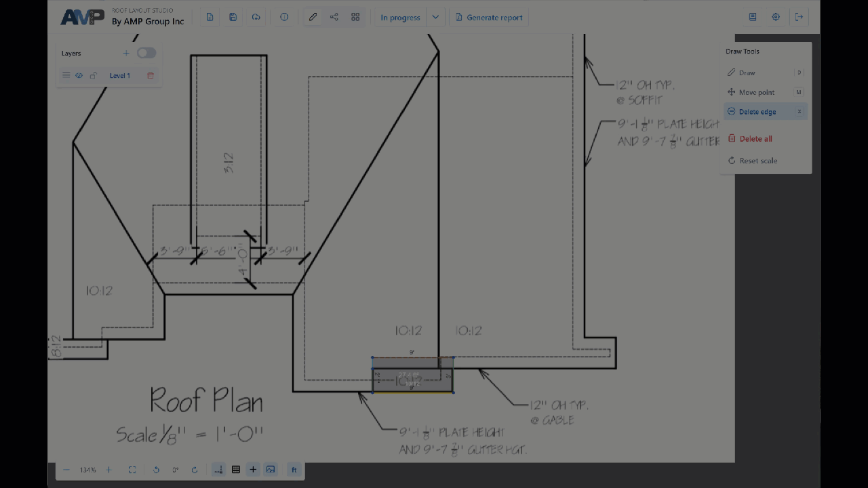The height and width of the screenshot is (488, 868).
Task: Toggle the grid overlay icon
Action: pos(236,470)
